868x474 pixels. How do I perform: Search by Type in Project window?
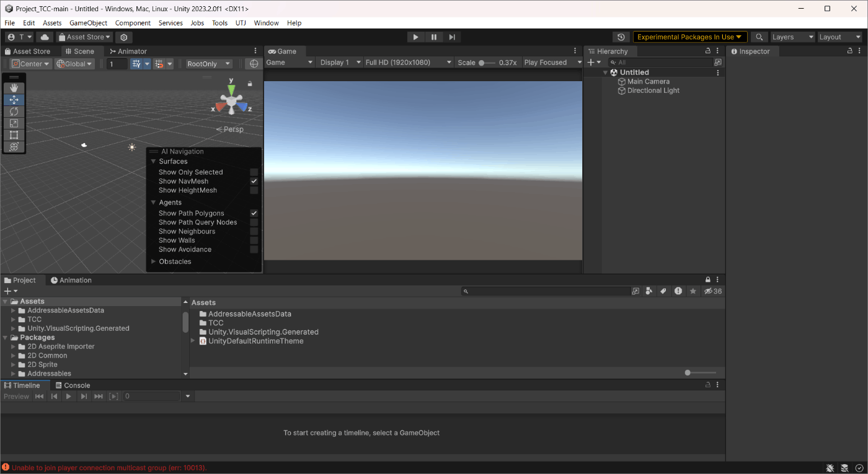pyautogui.click(x=649, y=291)
